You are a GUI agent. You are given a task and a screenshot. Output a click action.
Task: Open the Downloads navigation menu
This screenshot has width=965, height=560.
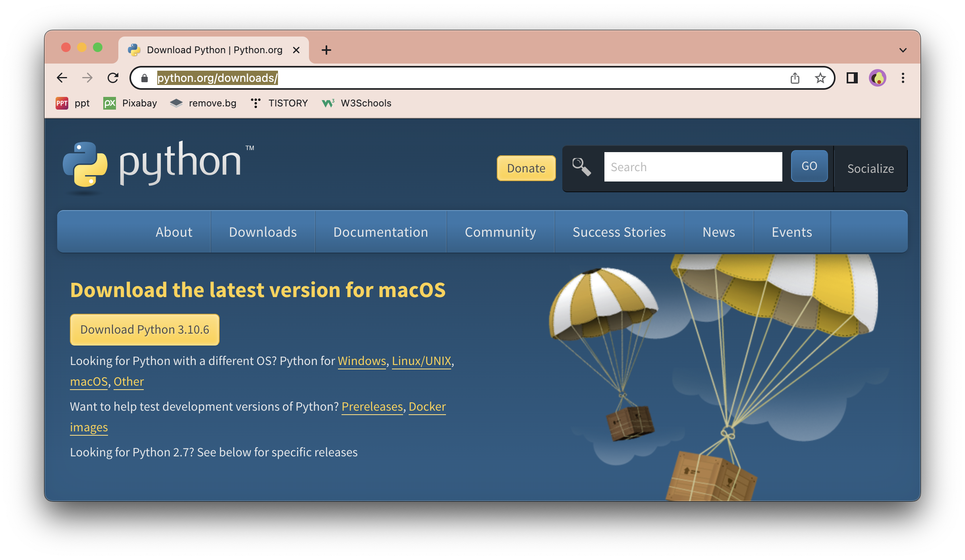263,232
